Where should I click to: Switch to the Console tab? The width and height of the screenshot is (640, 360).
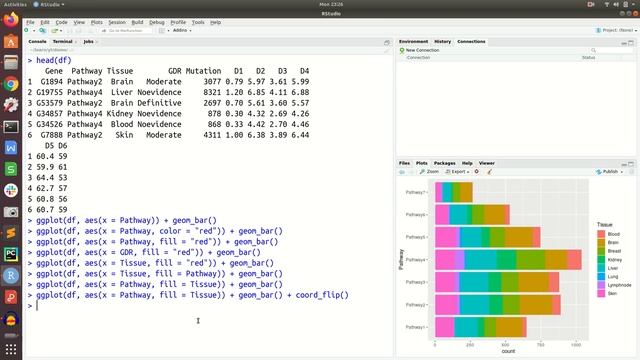point(37,42)
